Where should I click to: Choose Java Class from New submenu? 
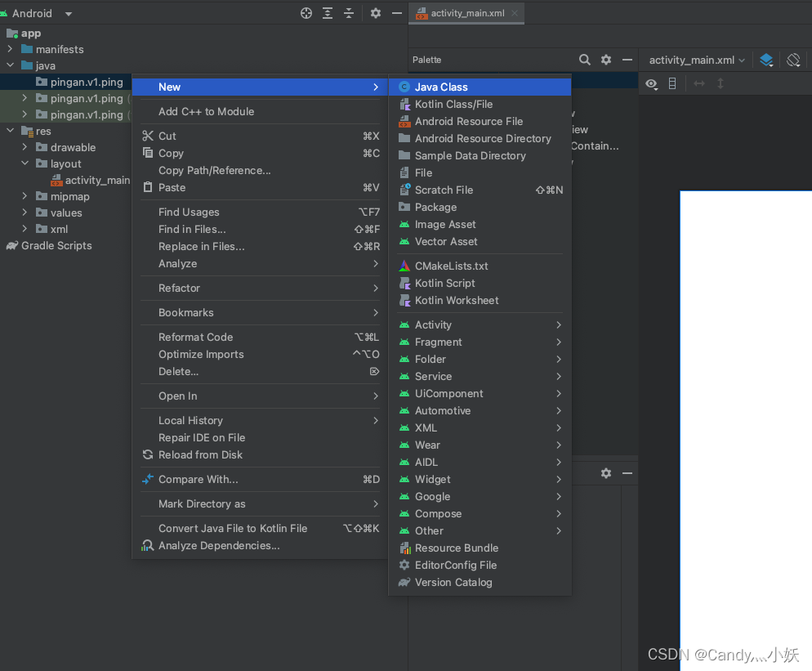[480, 87]
